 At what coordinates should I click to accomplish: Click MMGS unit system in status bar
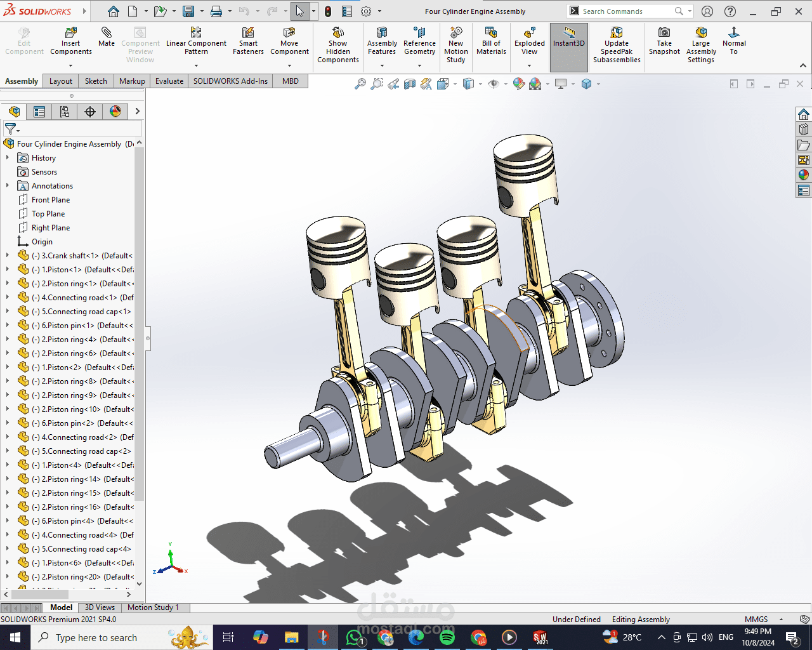click(x=756, y=620)
